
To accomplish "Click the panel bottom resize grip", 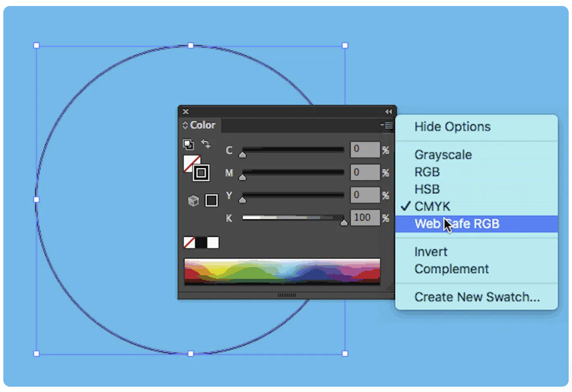I will pos(287,295).
